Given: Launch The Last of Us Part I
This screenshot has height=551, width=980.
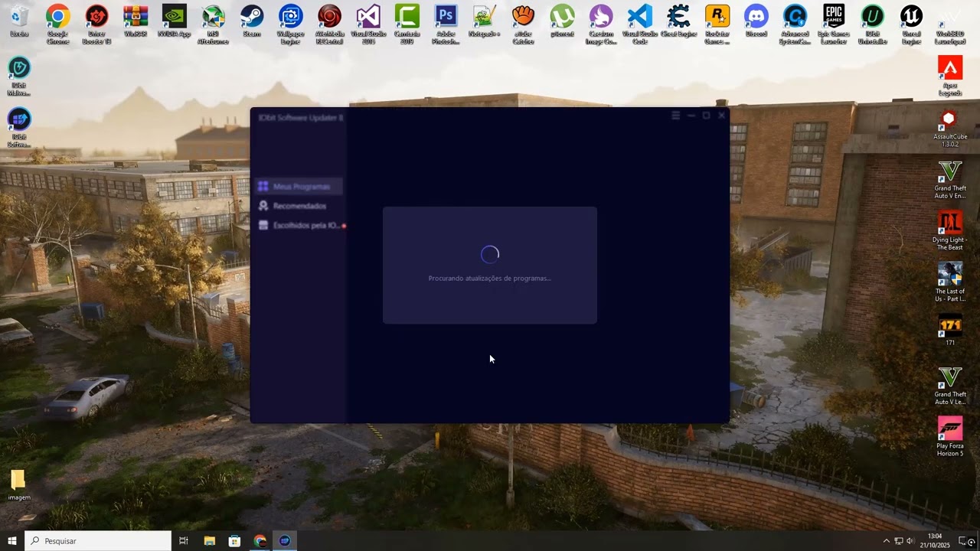Looking at the screenshot, I should (950, 282).
